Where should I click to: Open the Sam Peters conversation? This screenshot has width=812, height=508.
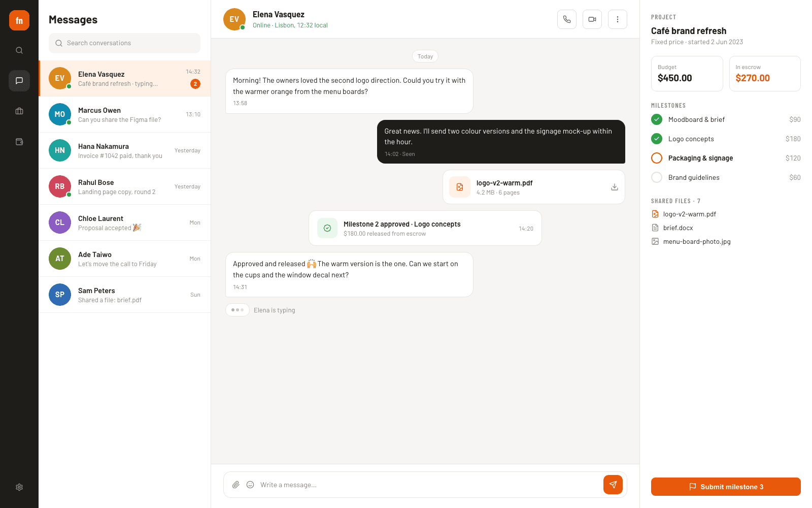click(x=125, y=295)
